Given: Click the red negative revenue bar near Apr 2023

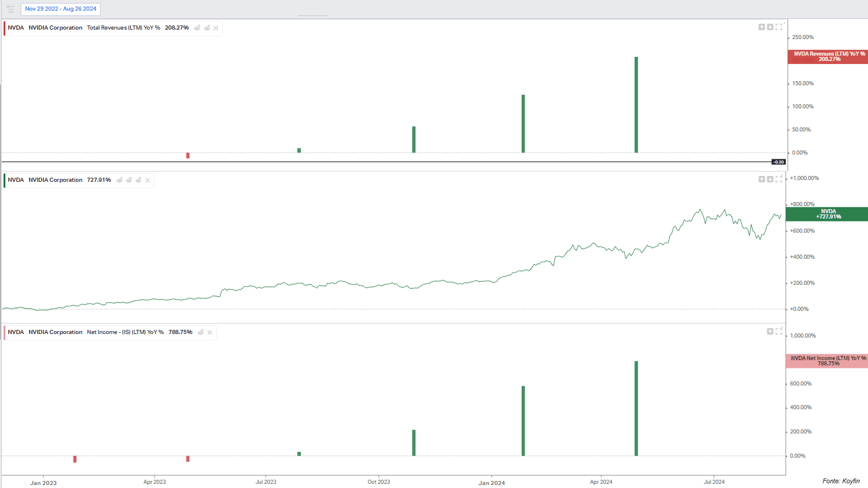Looking at the screenshot, I should 188,156.
